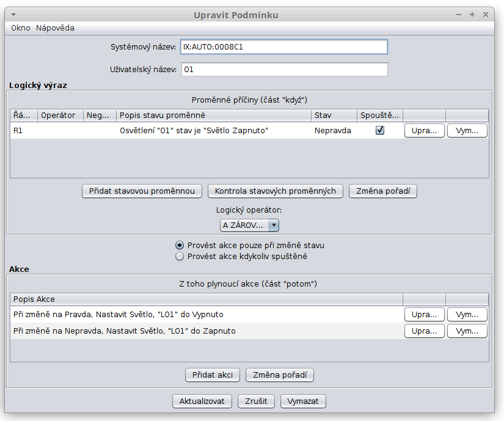Image resolution: width=504 pixels, height=421 pixels.
Task: Open the Nápověda menu
Action: pyautogui.click(x=55, y=28)
